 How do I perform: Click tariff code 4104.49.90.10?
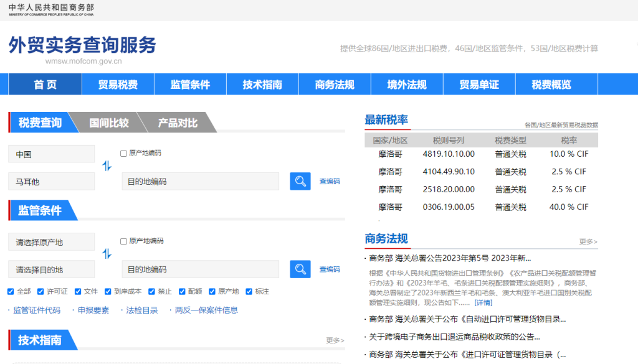coord(449,172)
